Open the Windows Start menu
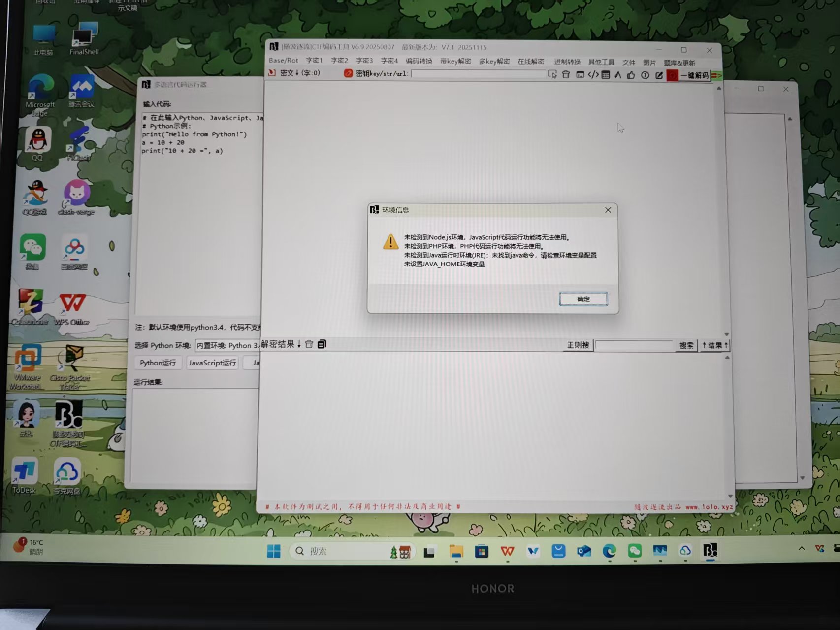840x630 pixels. point(274,551)
